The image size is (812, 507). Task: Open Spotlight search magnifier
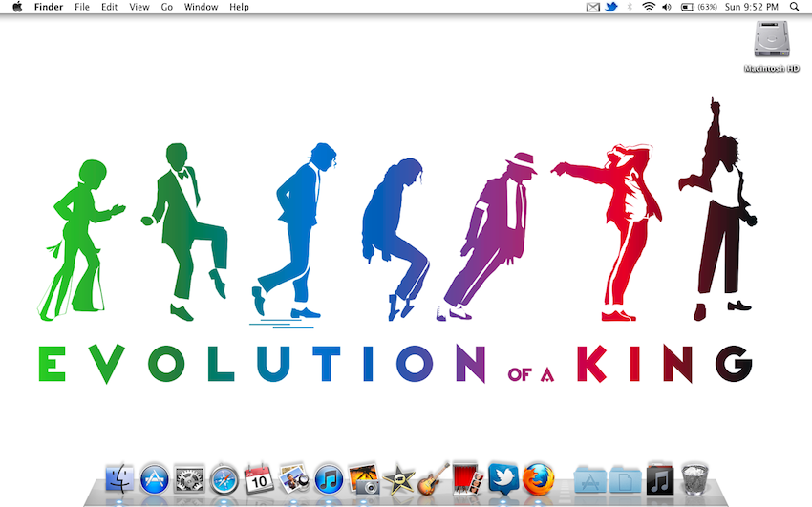[x=795, y=7]
